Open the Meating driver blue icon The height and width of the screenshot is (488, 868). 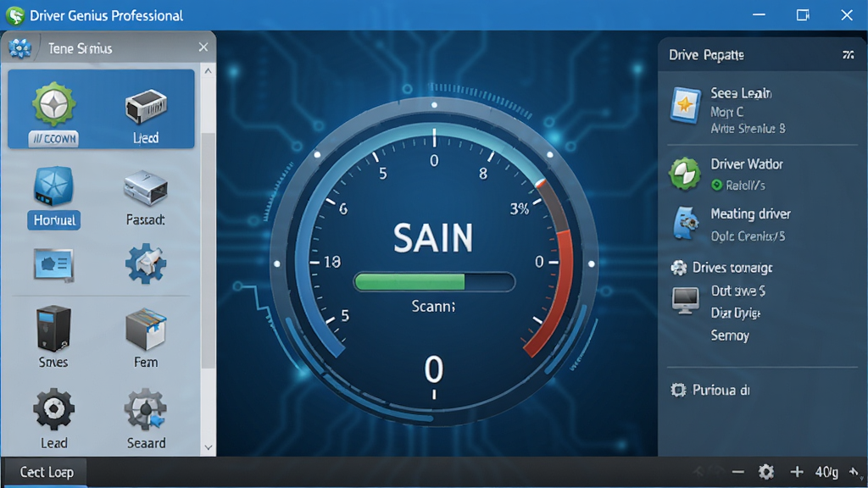point(686,223)
